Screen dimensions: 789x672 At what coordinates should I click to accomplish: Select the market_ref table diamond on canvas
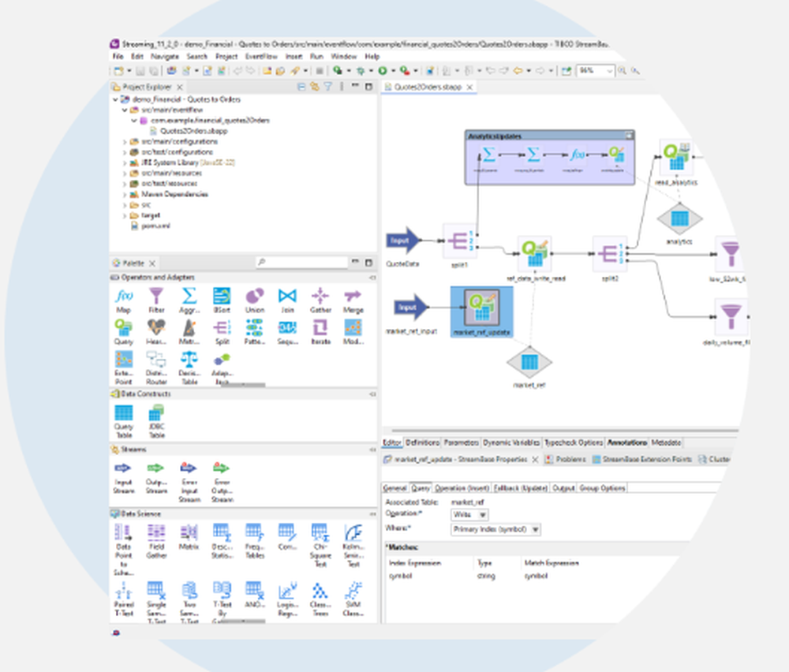click(x=529, y=362)
